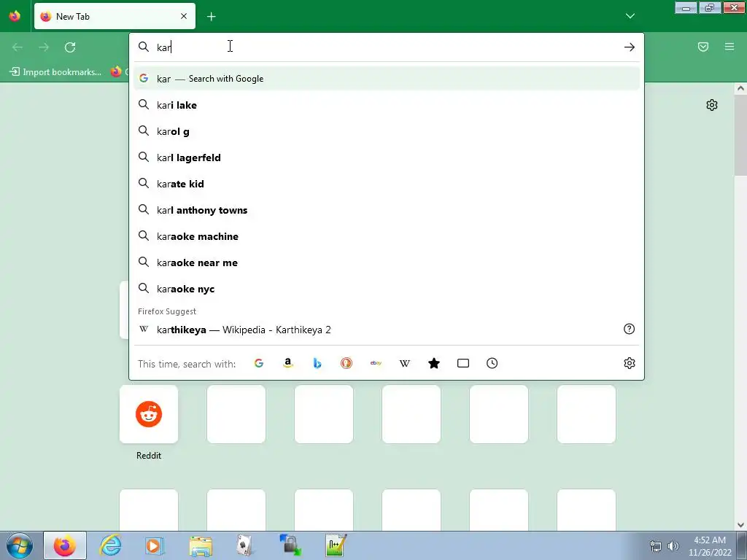Click the Firefox button on the taskbar
This screenshot has width=747, height=560.
pyautogui.click(x=65, y=545)
